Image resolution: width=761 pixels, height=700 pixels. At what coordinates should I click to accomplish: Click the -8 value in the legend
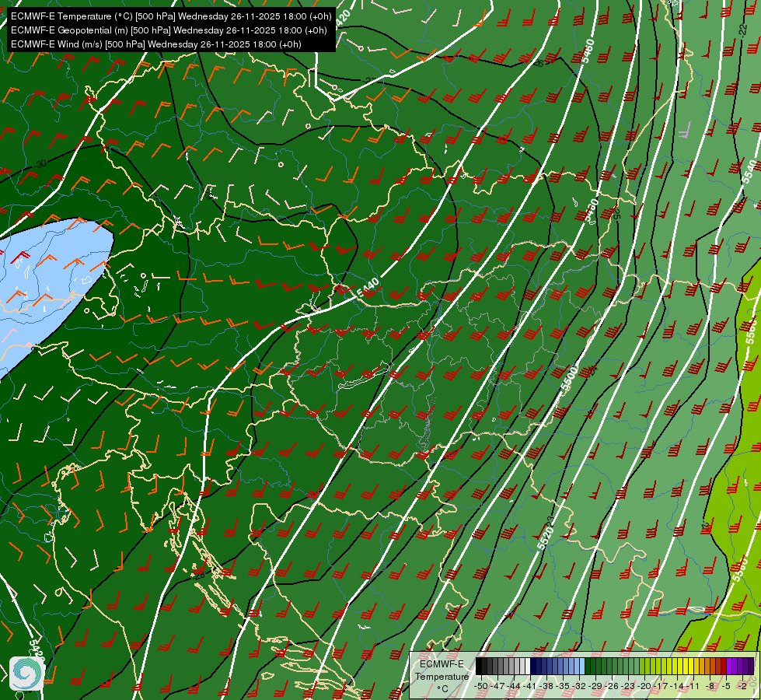coord(710,686)
